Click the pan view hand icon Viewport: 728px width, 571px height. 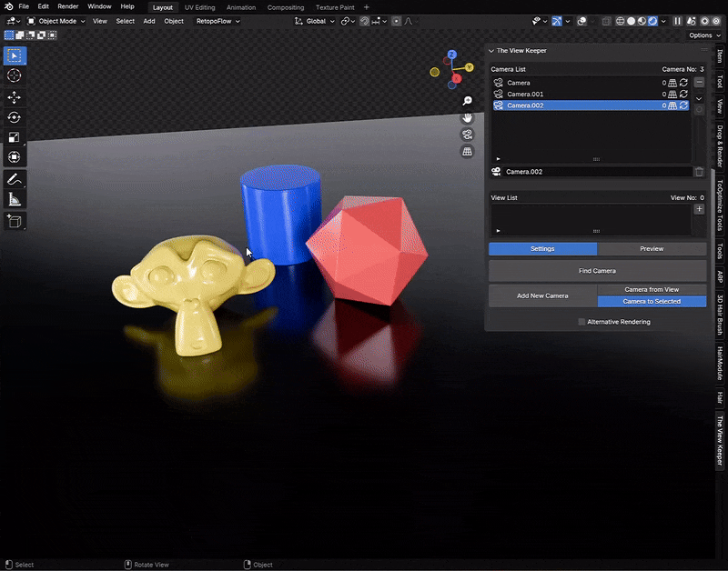(x=467, y=118)
